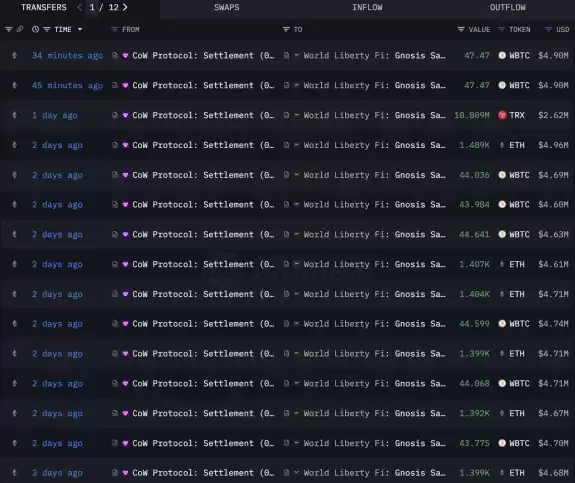Go to next transfers page arrow
The height and width of the screenshot is (483, 575).
[125, 7]
